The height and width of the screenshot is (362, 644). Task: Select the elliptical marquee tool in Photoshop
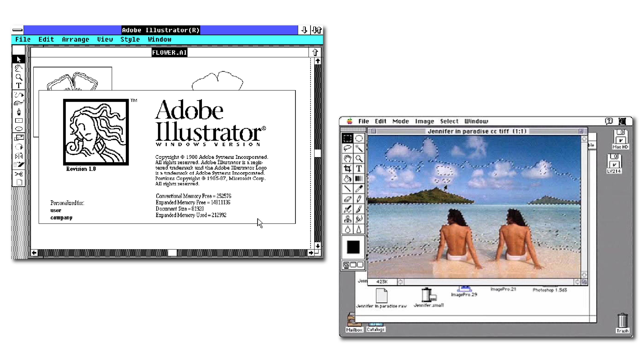tap(359, 138)
